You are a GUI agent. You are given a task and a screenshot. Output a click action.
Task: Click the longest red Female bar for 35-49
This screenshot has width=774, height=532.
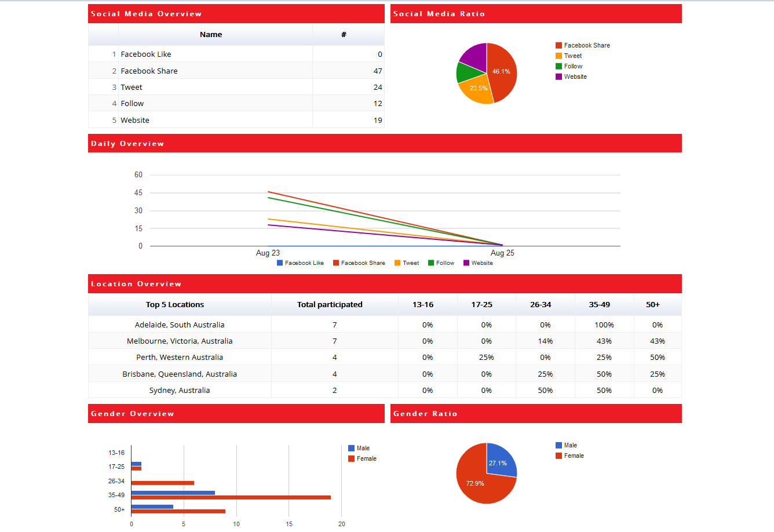pos(232,497)
